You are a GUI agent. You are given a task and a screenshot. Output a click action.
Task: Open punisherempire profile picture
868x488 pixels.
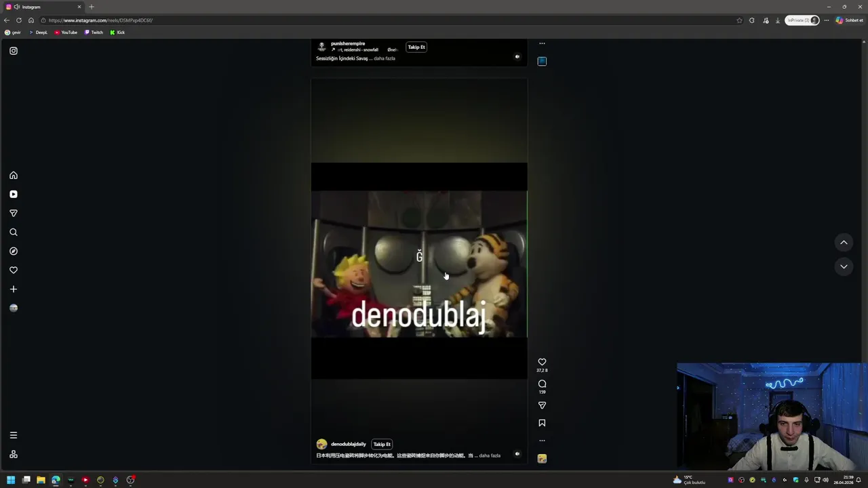(321, 47)
